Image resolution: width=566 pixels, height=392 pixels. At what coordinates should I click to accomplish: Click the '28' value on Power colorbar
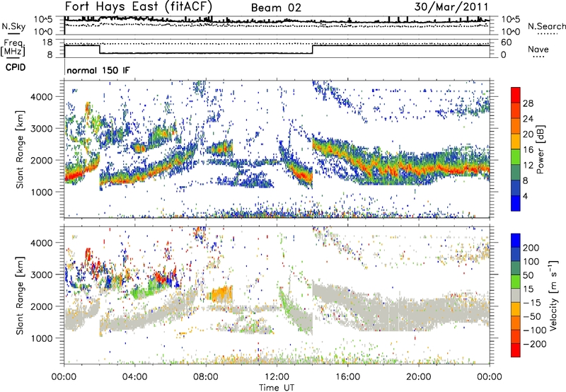pyautogui.click(x=528, y=103)
